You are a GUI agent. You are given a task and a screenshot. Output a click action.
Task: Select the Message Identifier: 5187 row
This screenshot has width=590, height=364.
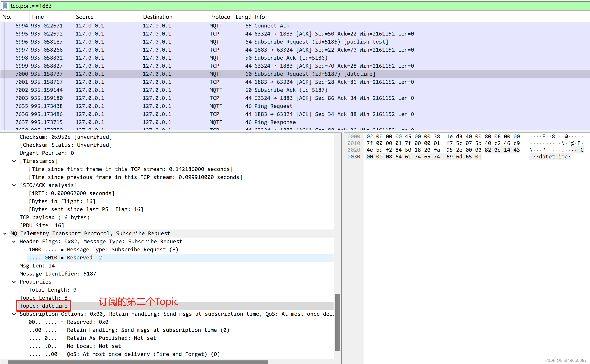pyautogui.click(x=58, y=274)
